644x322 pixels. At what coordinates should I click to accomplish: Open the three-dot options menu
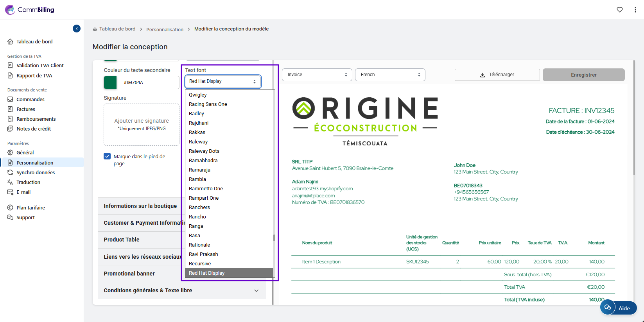[x=635, y=10]
